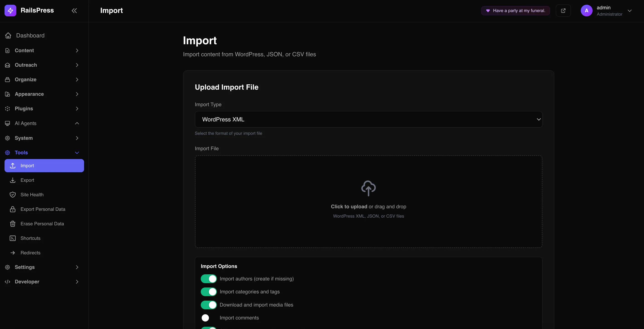Image resolution: width=644 pixels, height=329 pixels.
Task: Click the 'WordPress XML, JSON, or CSV files' caption
Action: [368, 216]
